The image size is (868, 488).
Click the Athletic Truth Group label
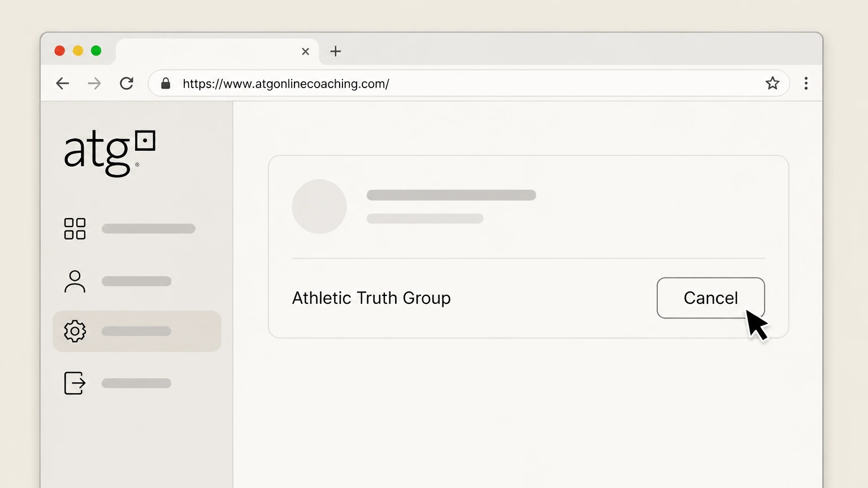371,298
